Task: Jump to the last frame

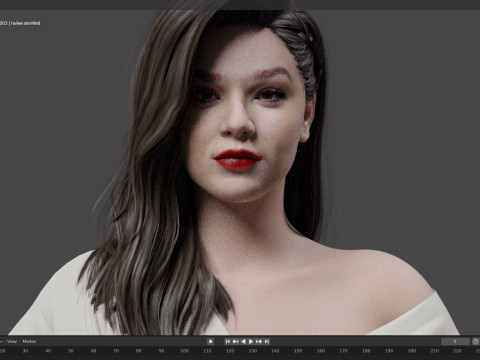Action: click(x=266, y=341)
